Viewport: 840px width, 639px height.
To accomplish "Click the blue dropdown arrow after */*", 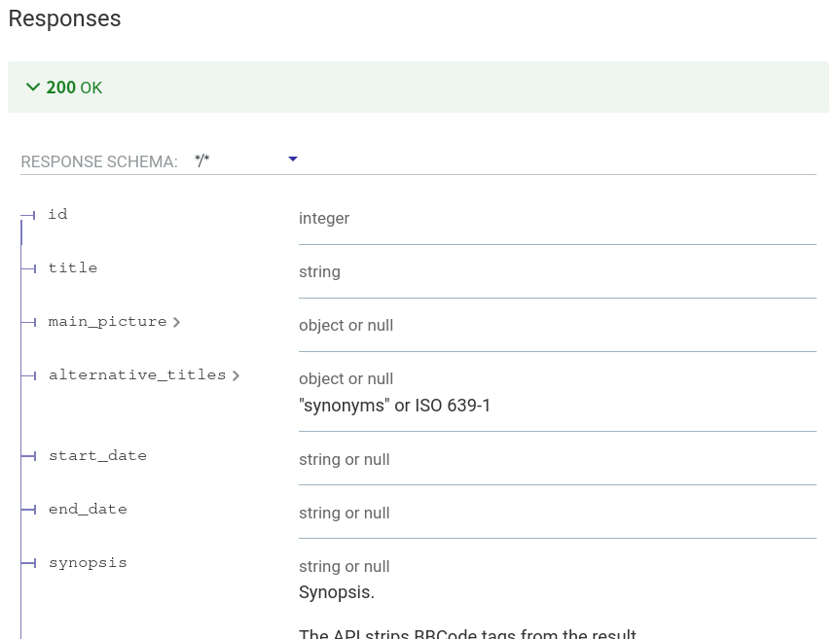I will (x=292, y=160).
